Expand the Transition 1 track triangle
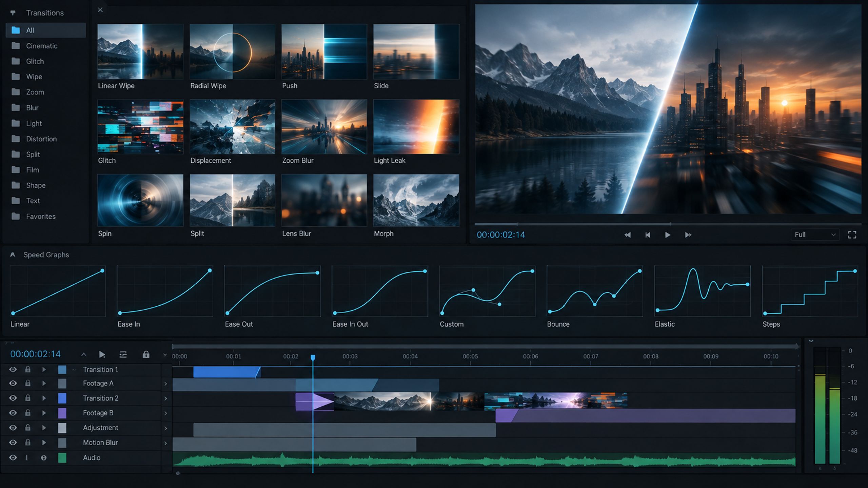 pos(44,369)
